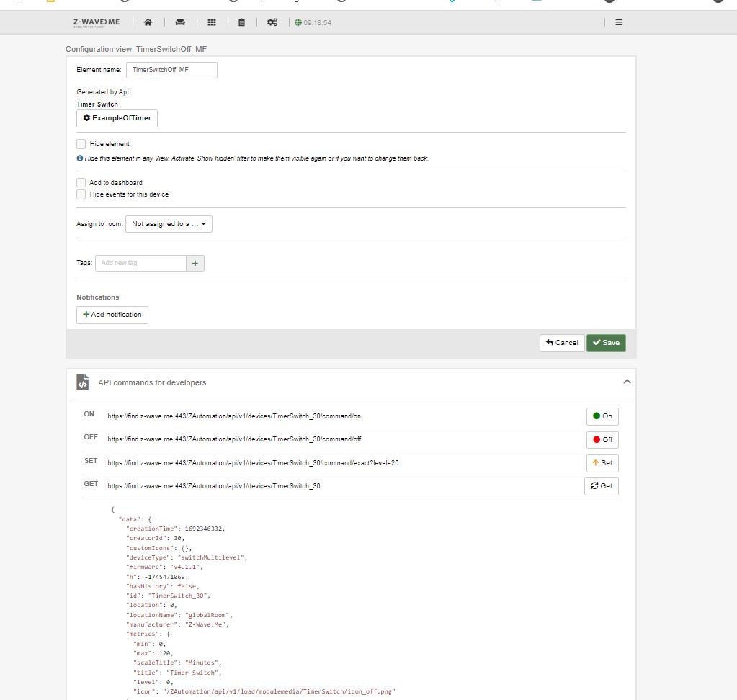Open the Rooms sofa icon
Viewport: 737px width, 700px height.
point(180,22)
